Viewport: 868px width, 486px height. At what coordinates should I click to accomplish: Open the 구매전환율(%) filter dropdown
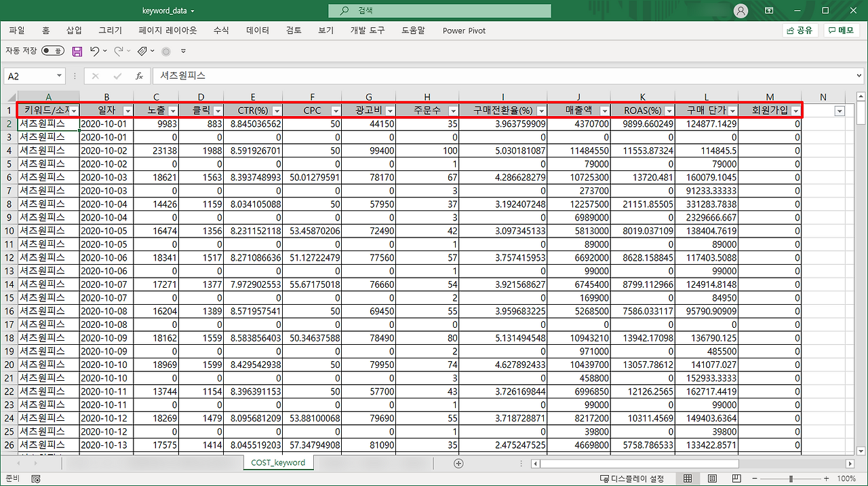click(541, 111)
